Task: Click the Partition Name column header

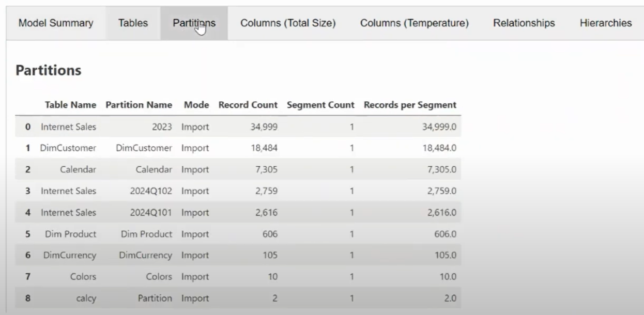Action: point(139,105)
